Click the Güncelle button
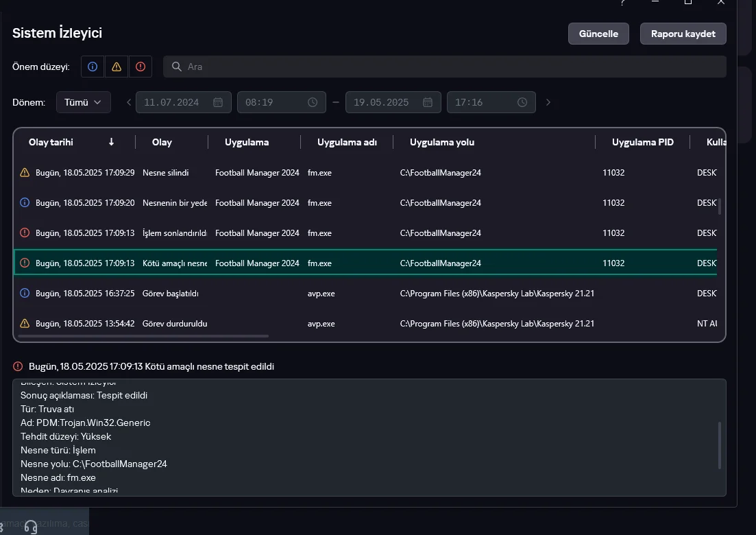 (598, 34)
